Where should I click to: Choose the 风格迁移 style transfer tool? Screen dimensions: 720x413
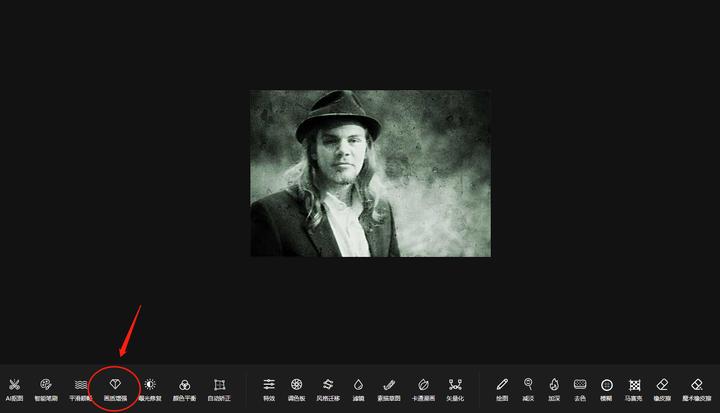[x=328, y=385]
